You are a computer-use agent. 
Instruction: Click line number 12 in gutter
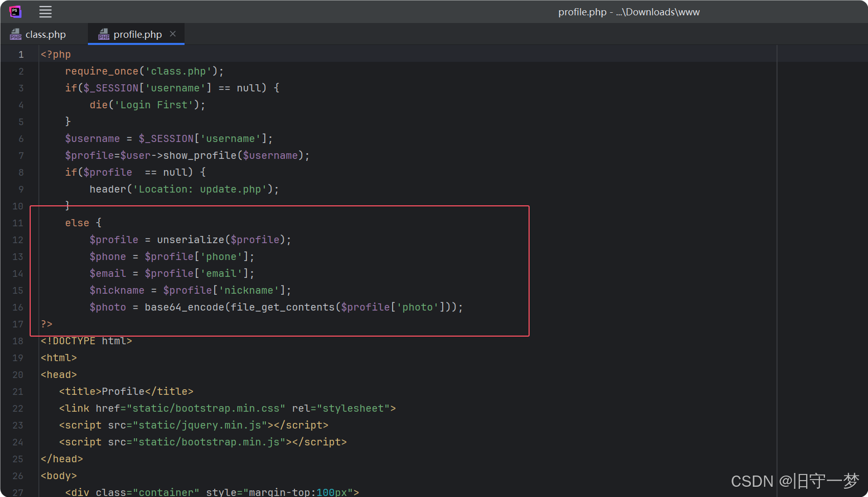18,240
